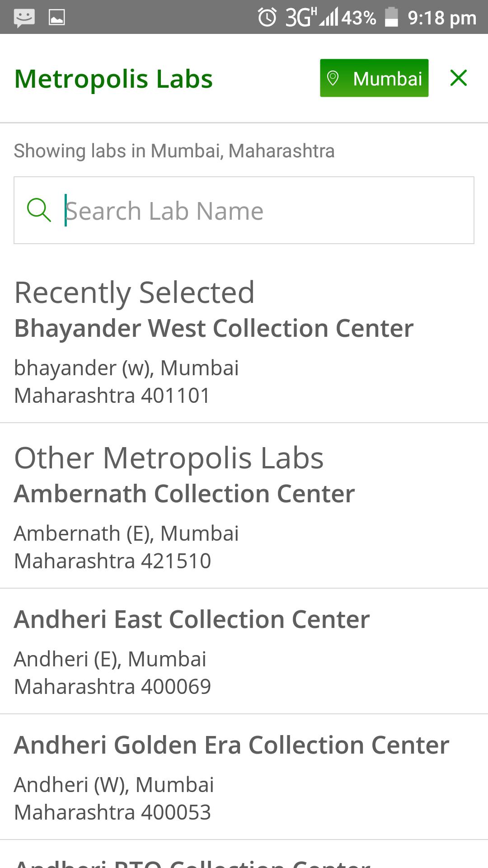Viewport: 488px width, 868px height.
Task: Choose Ambernath Collection Center
Action: click(x=184, y=494)
